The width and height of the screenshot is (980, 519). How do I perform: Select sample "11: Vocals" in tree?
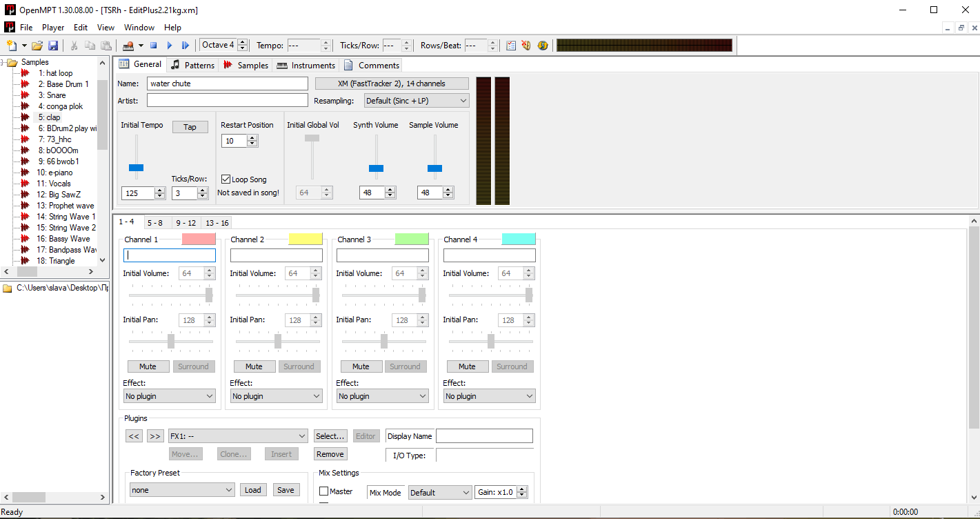coord(54,184)
